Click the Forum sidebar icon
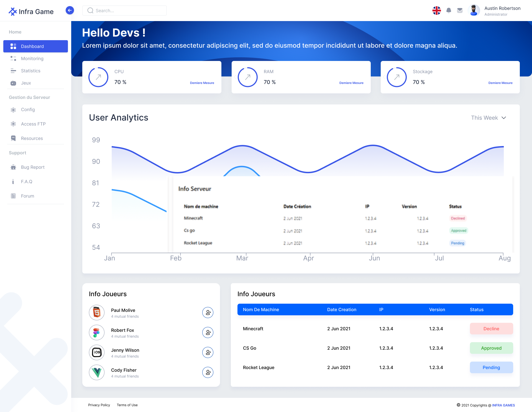Image resolution: width=532 pixels, height=412 pixels. tap(13, 196)
